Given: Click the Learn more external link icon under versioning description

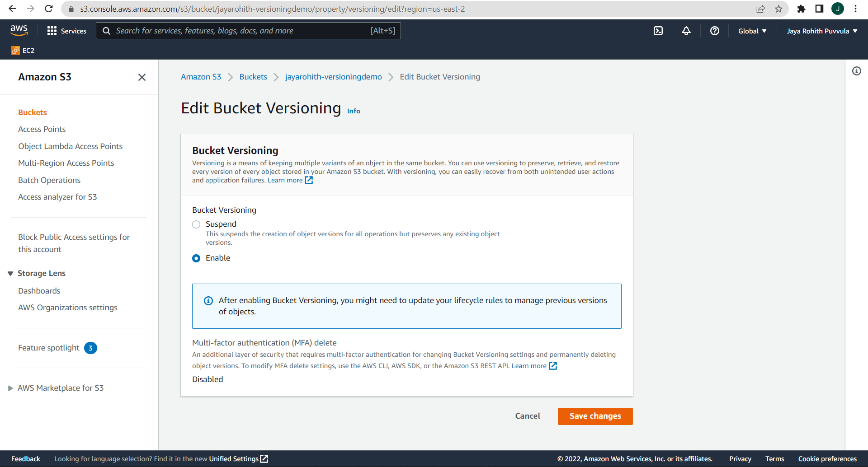Looking at the screenshot, I should 309,180.
